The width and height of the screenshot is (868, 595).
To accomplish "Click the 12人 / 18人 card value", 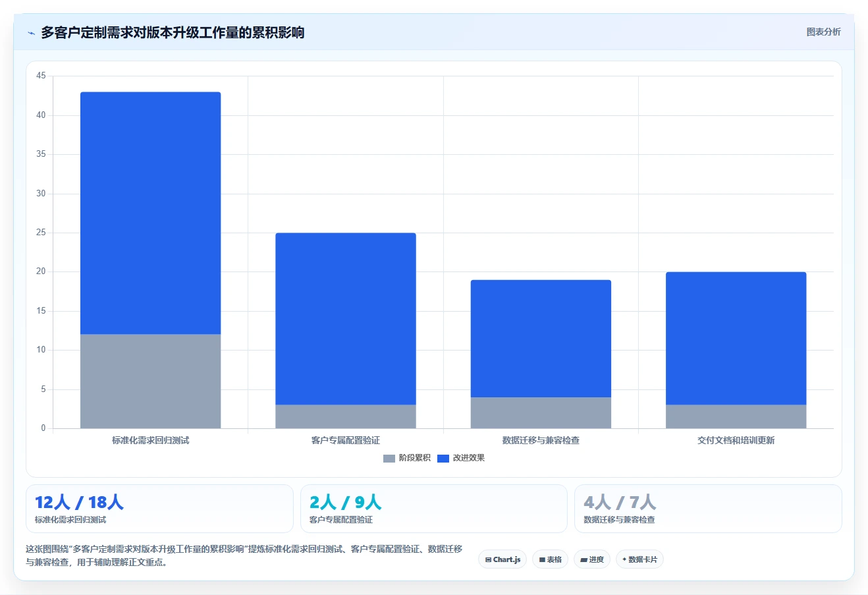I will pyautogui.click(x=79, y=502).
